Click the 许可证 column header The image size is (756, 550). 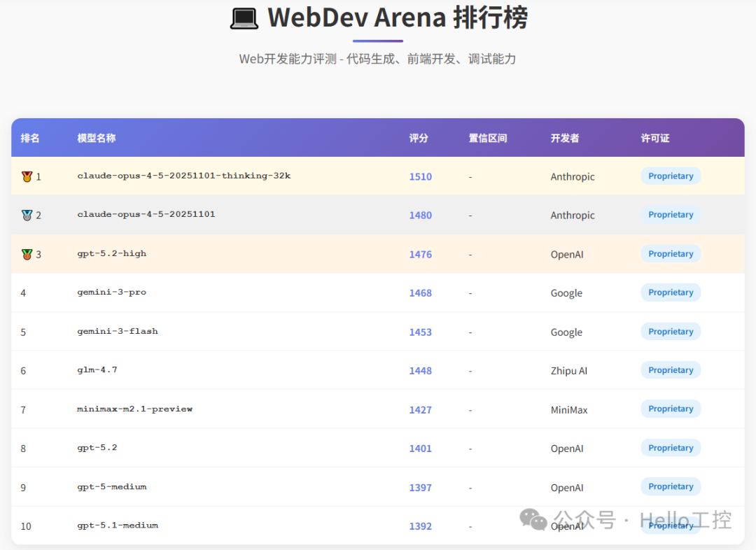point(654,138)
